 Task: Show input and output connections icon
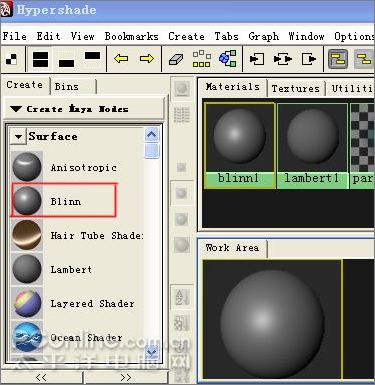[x=283, y=59]
